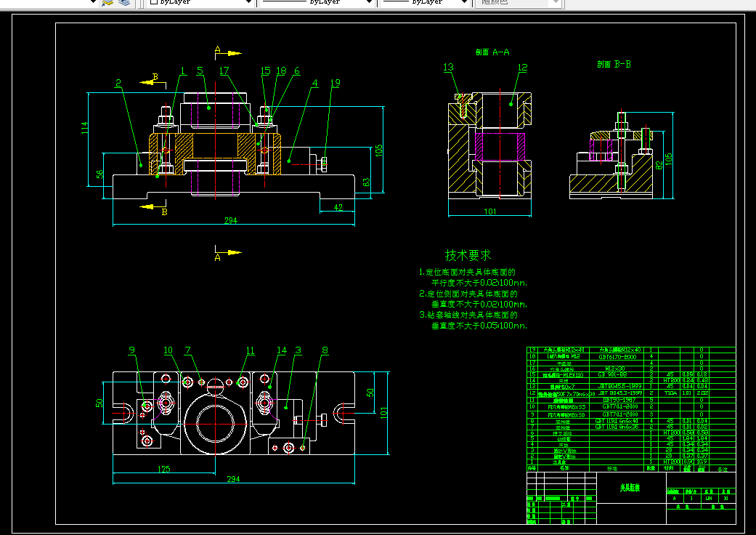This screenshot has width=756, height=535.
Task: Click part balloon number 15
Action: point(266,71)
